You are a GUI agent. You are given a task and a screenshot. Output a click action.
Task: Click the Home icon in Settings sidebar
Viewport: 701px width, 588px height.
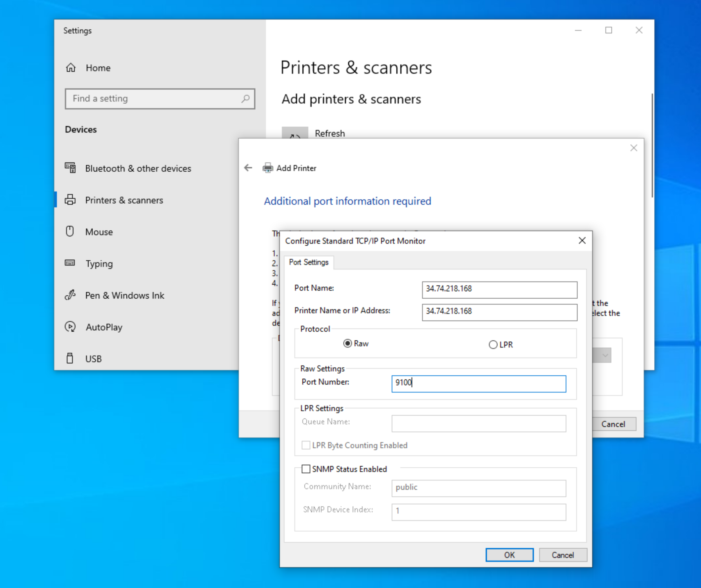[x=70, y=68]
